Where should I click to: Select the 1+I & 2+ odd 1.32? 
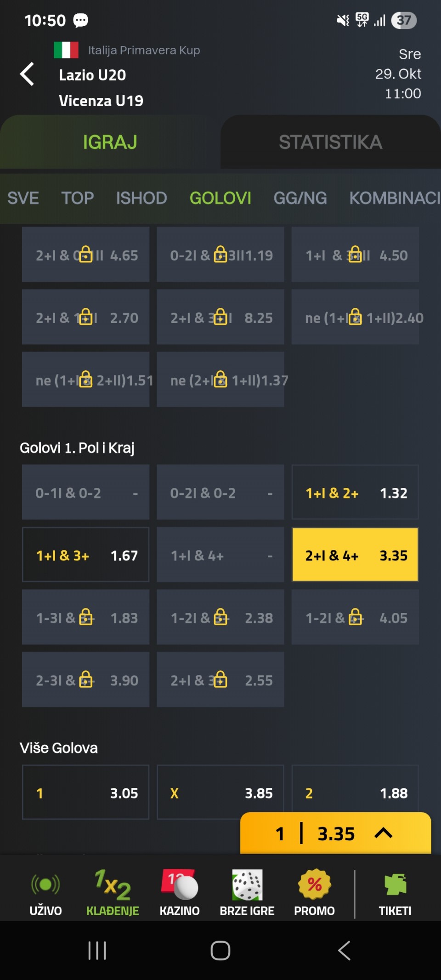pyautogui.click(x=355, y=493)
